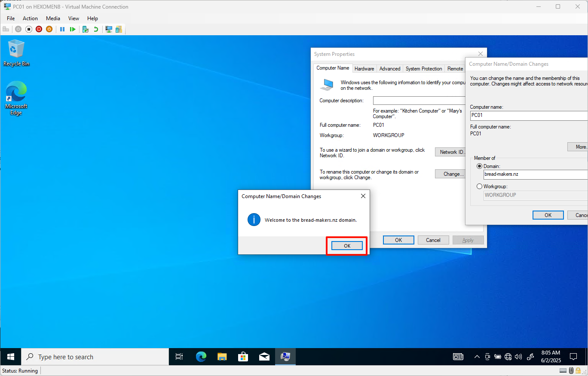Switch to the Hardware tab

[x=364, y=69]
